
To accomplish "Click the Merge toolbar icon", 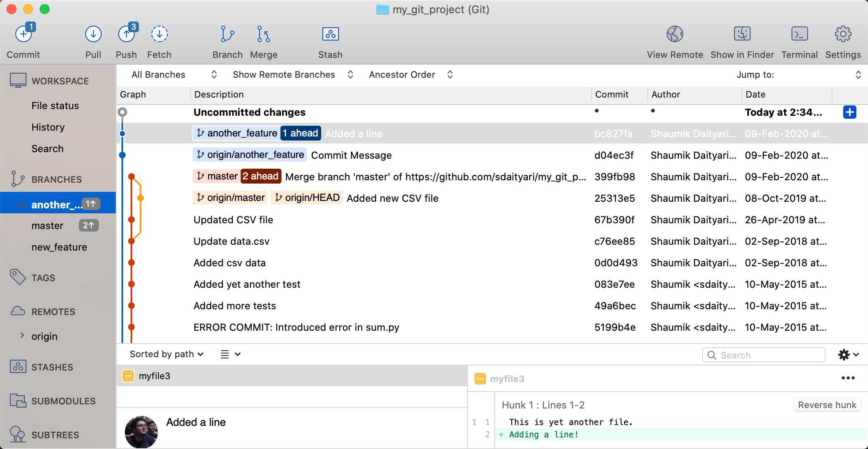I will [263, 34].
